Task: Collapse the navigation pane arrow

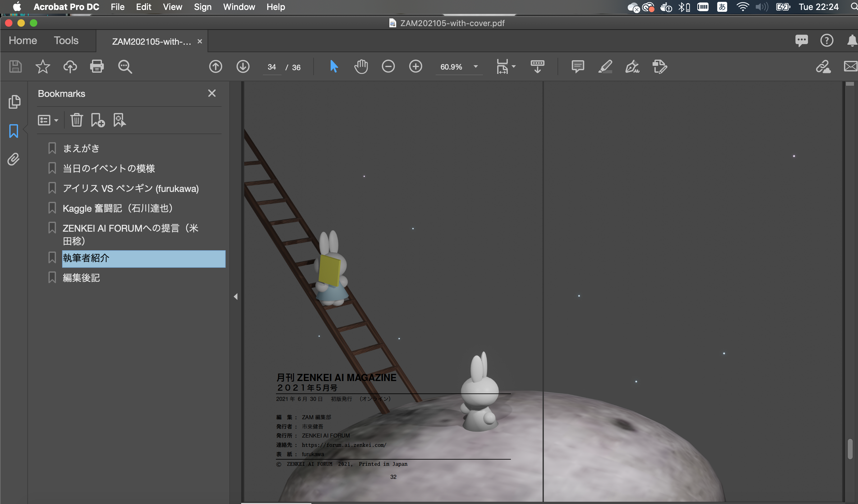Action: pyautogui.click(x=236, y=297)
